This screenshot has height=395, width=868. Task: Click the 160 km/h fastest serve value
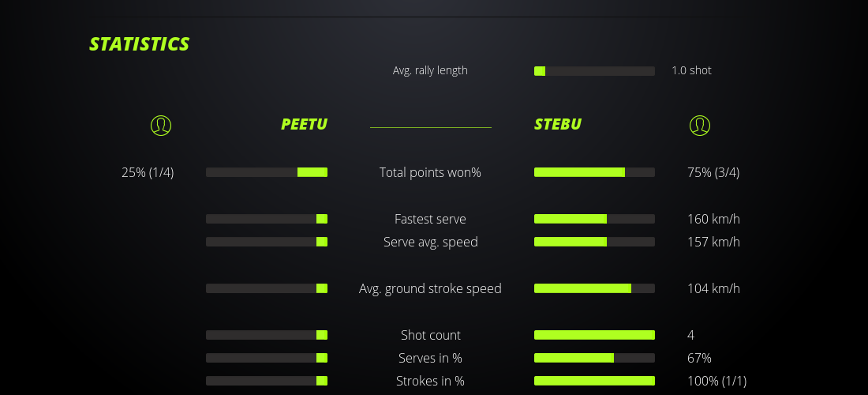[x=713, y=219]
